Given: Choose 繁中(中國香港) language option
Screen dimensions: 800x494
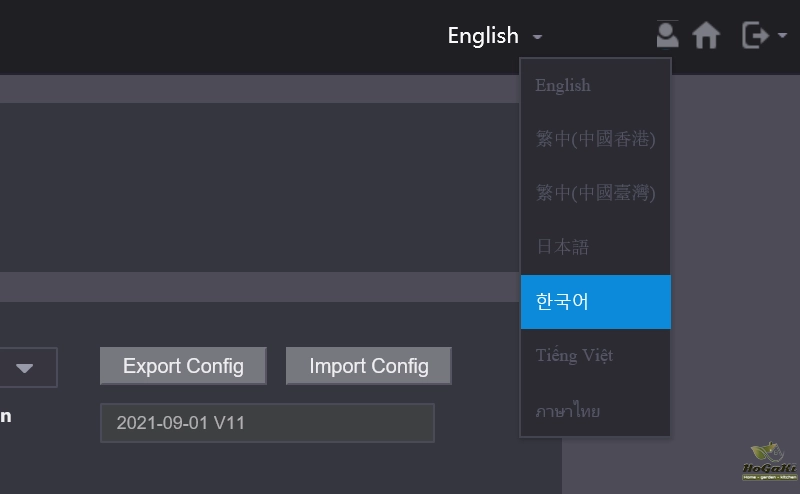Looking at the screenshot, I should (x=595, y=139).
